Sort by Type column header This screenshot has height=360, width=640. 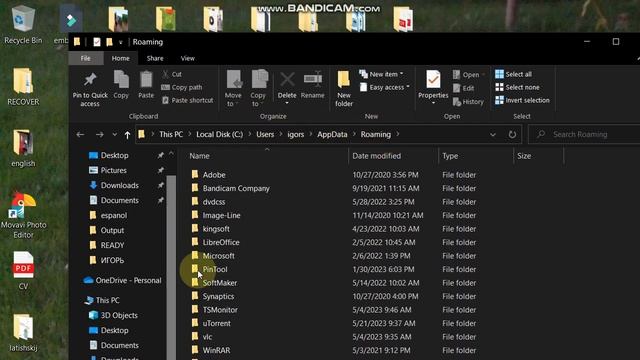[450, 156]
